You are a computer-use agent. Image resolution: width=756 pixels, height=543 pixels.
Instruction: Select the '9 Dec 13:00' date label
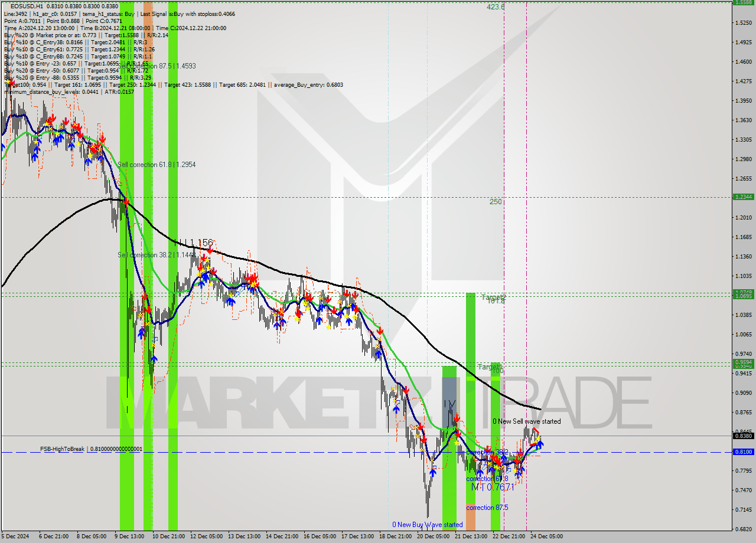click(x=129, y=537)
